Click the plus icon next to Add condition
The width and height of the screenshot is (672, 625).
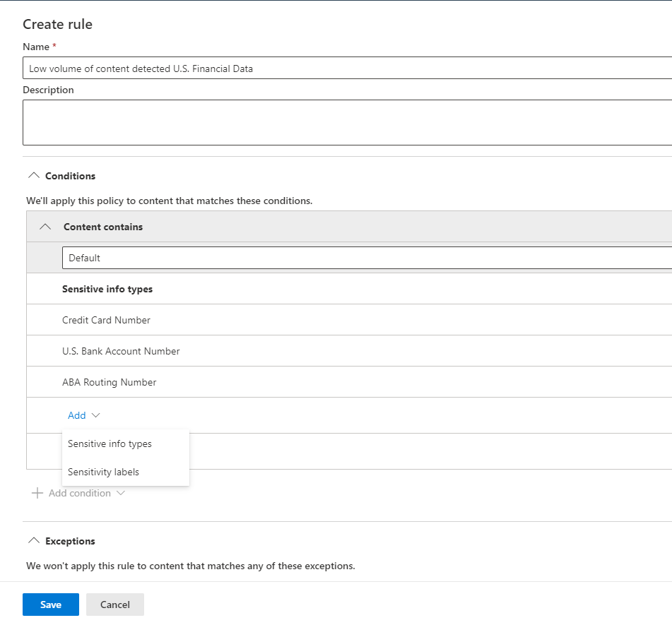37,493
